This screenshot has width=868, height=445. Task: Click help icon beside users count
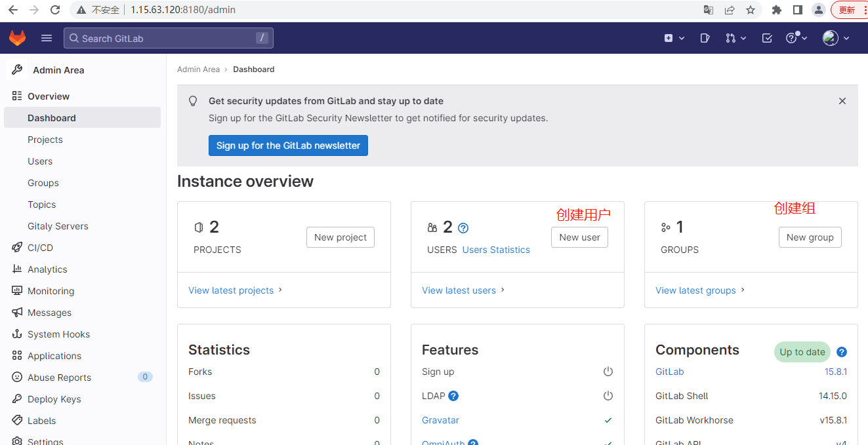point(463,228)
